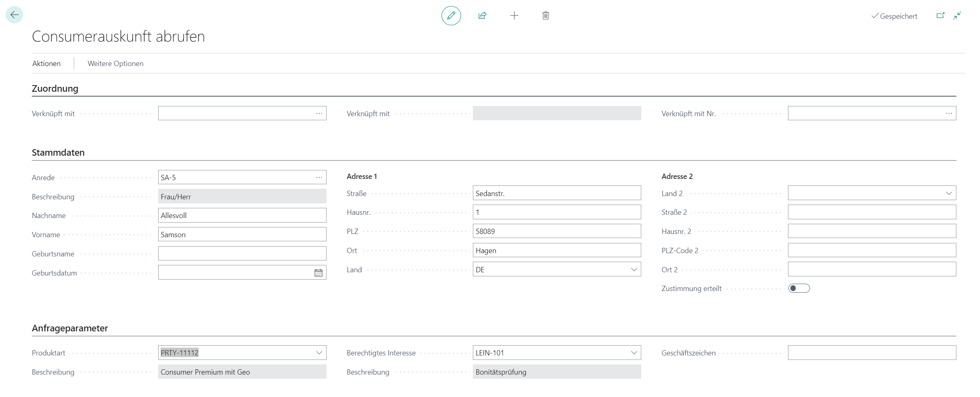Click the Geschäftszeichen input field

(x=872, y=353)
